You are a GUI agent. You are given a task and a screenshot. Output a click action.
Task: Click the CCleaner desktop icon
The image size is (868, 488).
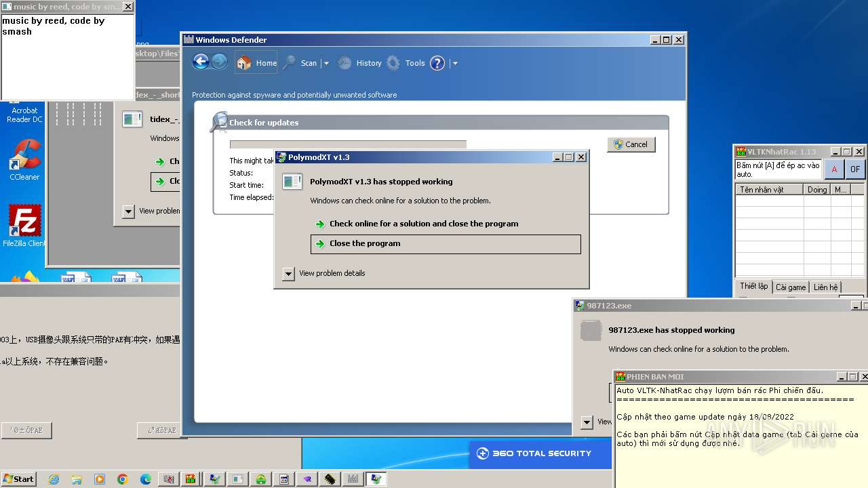(x=24, y=160)
